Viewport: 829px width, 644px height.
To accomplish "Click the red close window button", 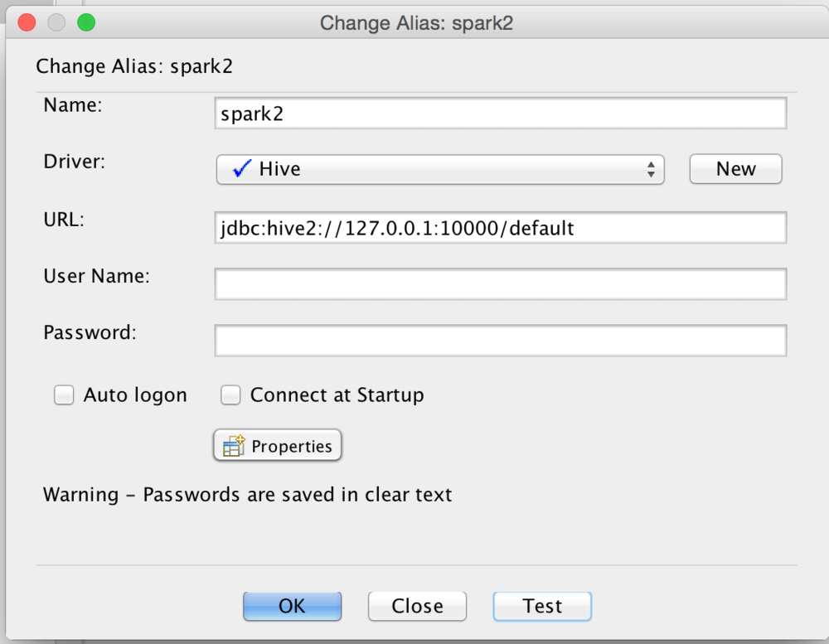I will (x=27, y=22).
